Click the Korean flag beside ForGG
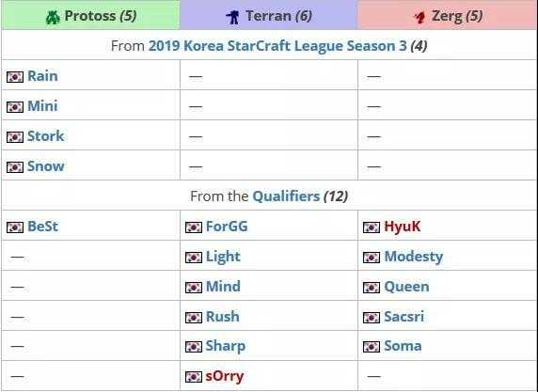This screenshot has width=538, height=392. pyautogui.click(x=194, y=227)
